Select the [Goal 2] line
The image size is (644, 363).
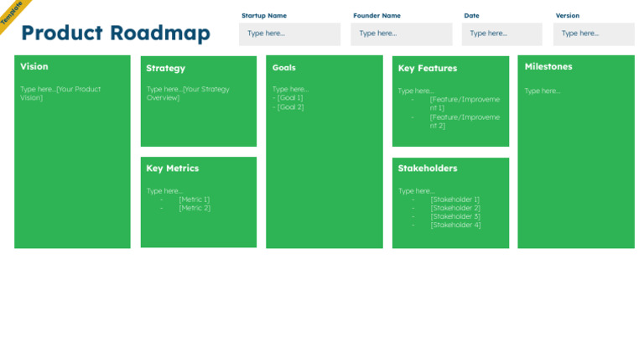(288, 107)
